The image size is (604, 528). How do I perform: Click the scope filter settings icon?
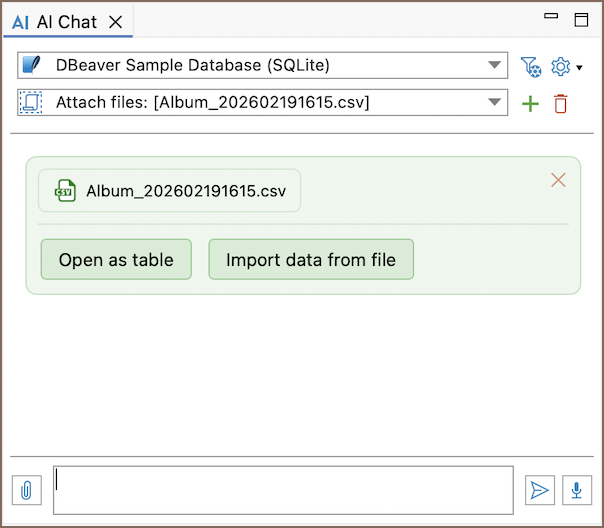pyautogui.click(x=531, y=67)
